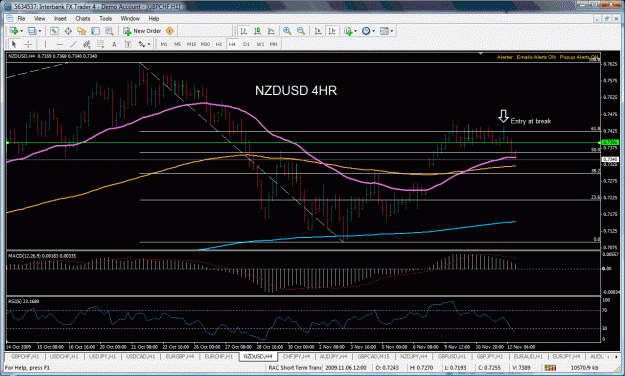Image resolution: width=625 pixels, height=376 pixels.
Task: Zoom out of the chart
Action: (301, 31)
